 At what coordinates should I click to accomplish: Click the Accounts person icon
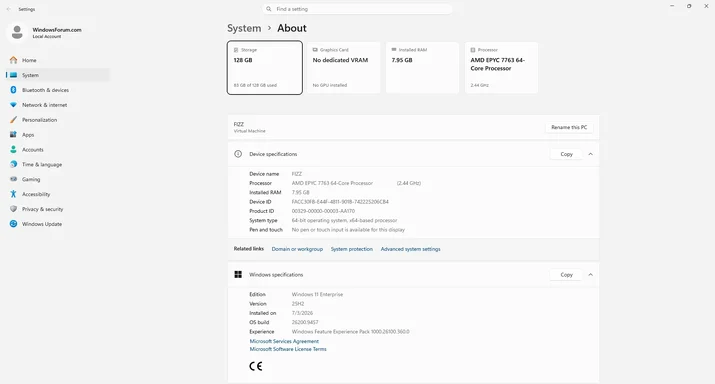point(13,150)
